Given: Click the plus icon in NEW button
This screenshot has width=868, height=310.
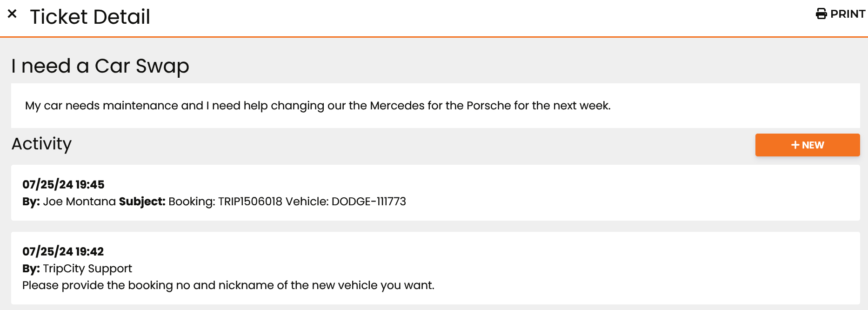Looking at the screenshot, I should pyautogui.click(x=795, y=145).
